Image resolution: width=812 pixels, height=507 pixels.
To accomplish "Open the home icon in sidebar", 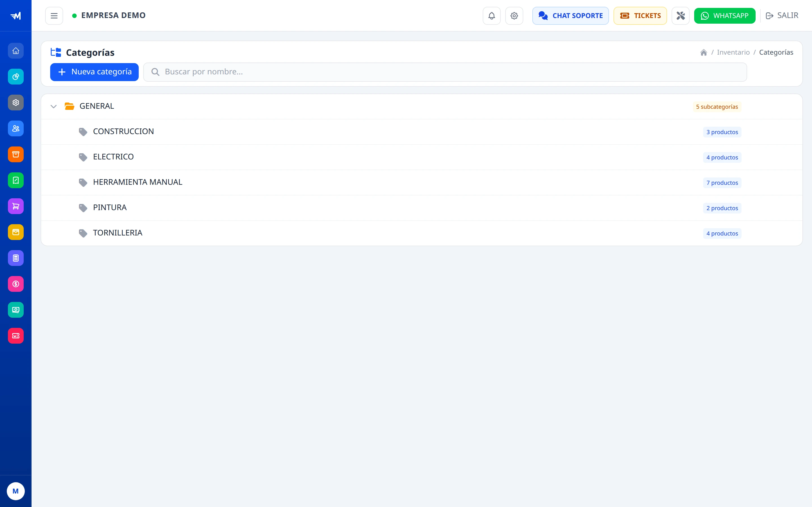I will pos(16,51).
